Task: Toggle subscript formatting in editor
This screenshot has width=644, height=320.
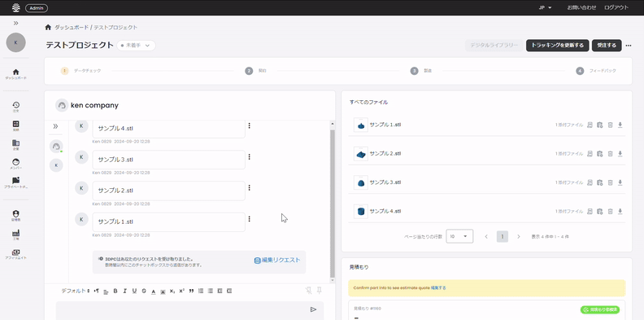Action: [172, 291]
